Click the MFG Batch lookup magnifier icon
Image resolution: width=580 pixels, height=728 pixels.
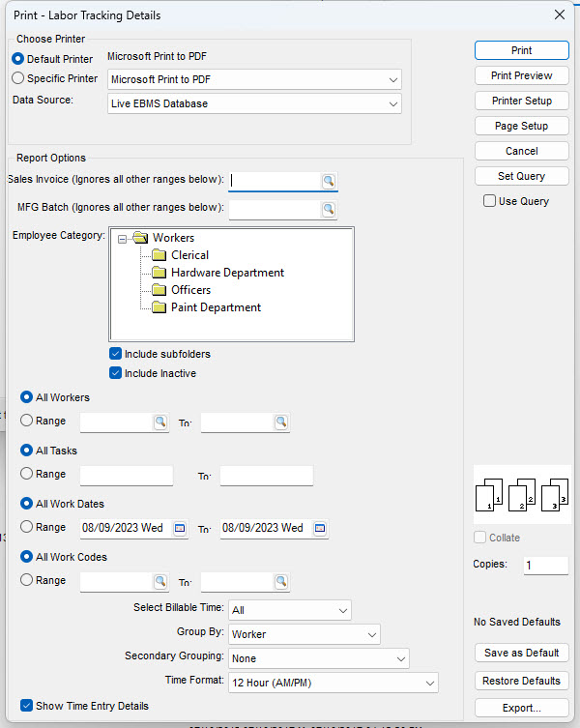tap(329, 209)
